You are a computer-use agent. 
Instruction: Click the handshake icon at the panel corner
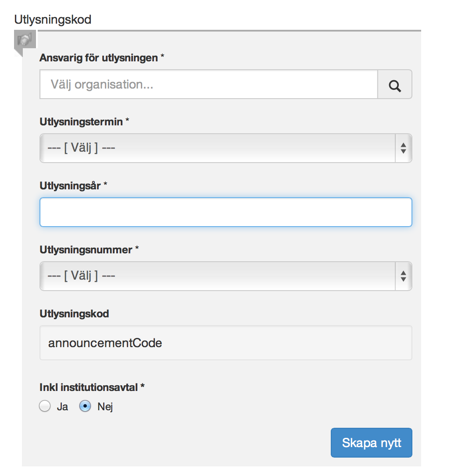pyautogui.click(x=25, y=39)
